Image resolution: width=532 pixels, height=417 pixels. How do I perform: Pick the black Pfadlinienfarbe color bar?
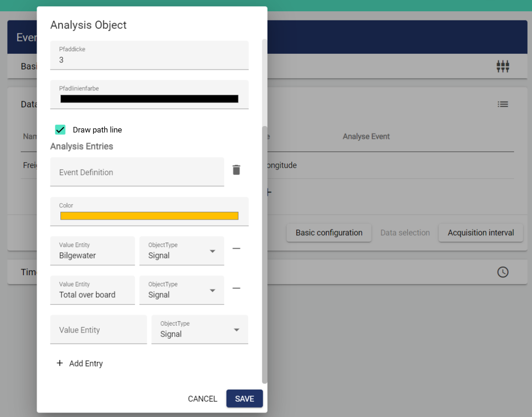click(x=149, y=99)
